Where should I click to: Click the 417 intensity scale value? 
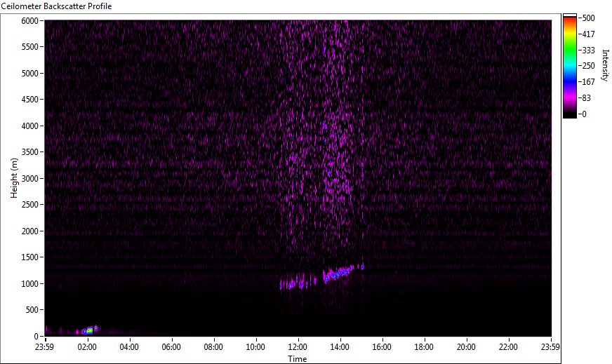coord(589,34)
